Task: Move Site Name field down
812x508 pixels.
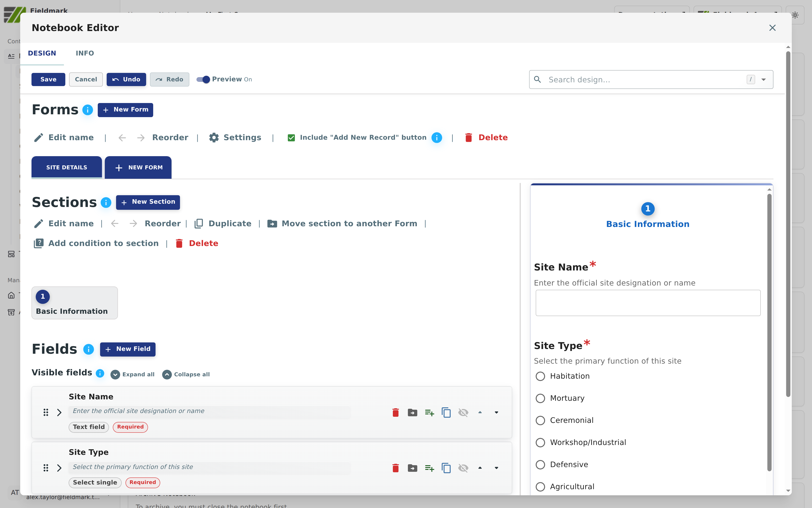Action: point(497,413)
